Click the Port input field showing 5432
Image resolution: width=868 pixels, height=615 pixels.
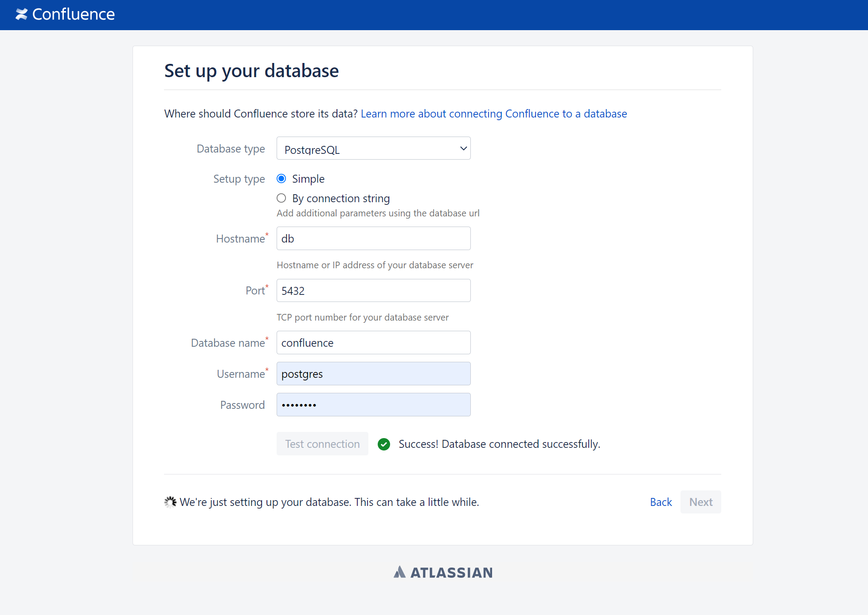(x=373, y=291)
